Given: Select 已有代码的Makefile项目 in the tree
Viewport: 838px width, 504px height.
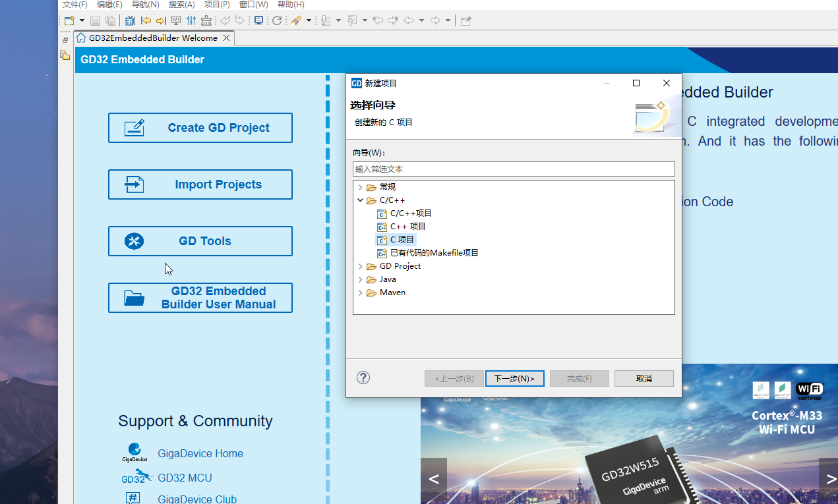Looking at the screenshot, I should [434, 253].
